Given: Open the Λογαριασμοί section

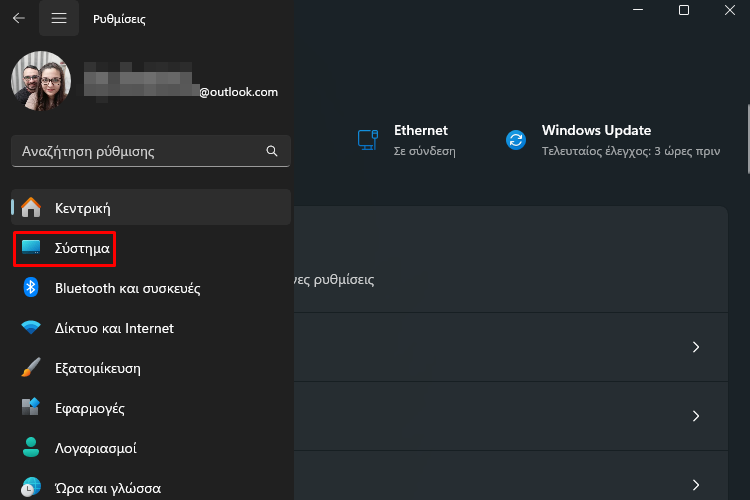Looking at the screenshot, I should 151,448.
